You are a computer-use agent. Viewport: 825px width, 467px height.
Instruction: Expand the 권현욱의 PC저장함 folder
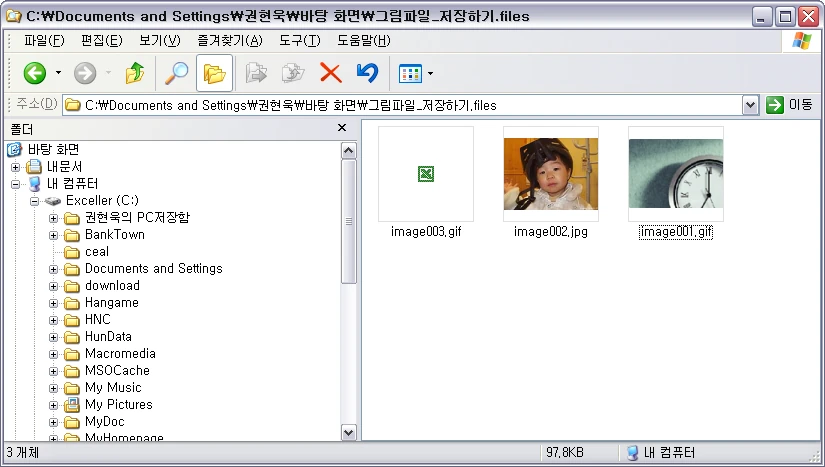(x=54, y=218)
